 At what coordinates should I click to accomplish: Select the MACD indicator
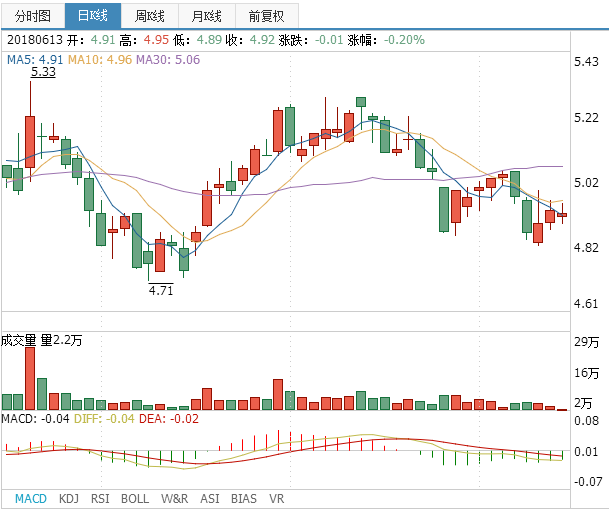coord(31,498)
